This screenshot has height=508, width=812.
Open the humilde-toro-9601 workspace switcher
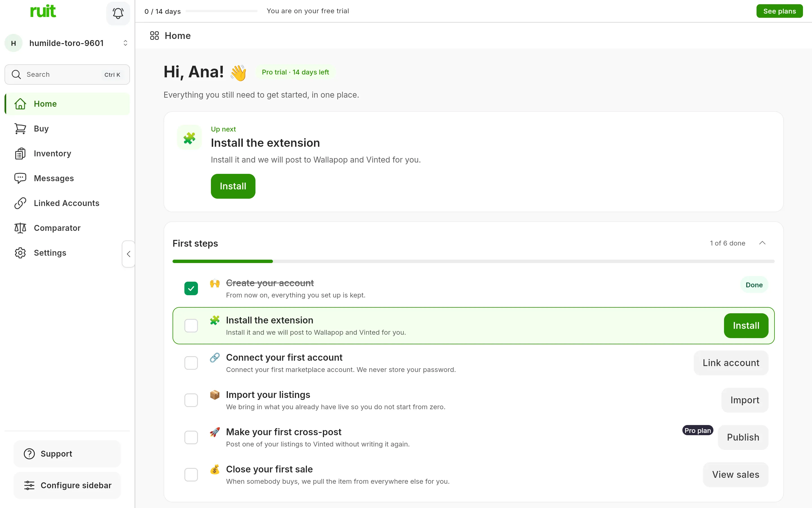pyautogui.click(x=67, y=43)
